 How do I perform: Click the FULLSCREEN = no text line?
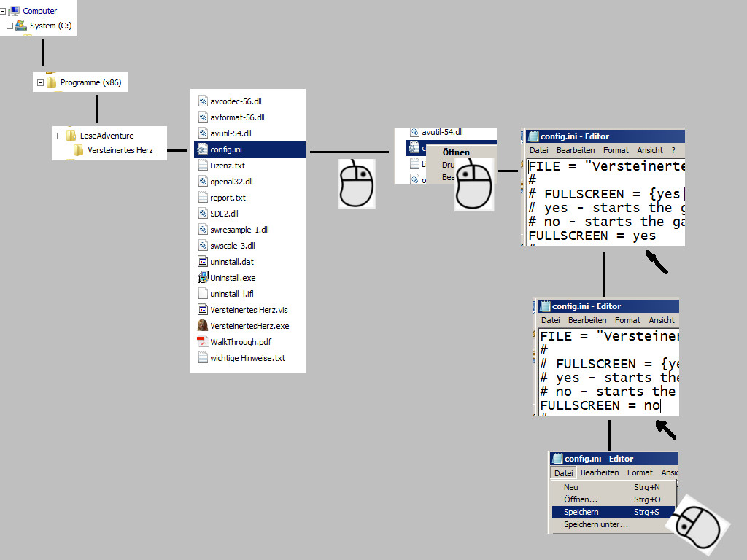(600, 405)
